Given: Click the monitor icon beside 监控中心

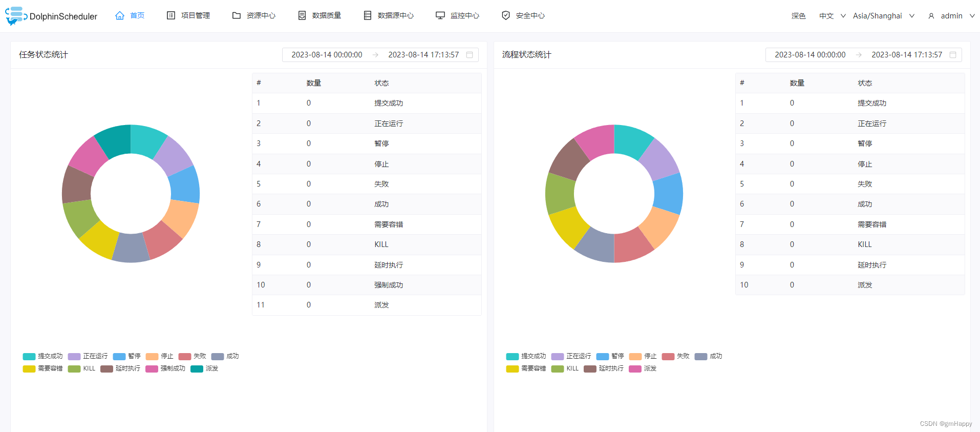Looking at the screenshot, I should (x=440, y=15).
